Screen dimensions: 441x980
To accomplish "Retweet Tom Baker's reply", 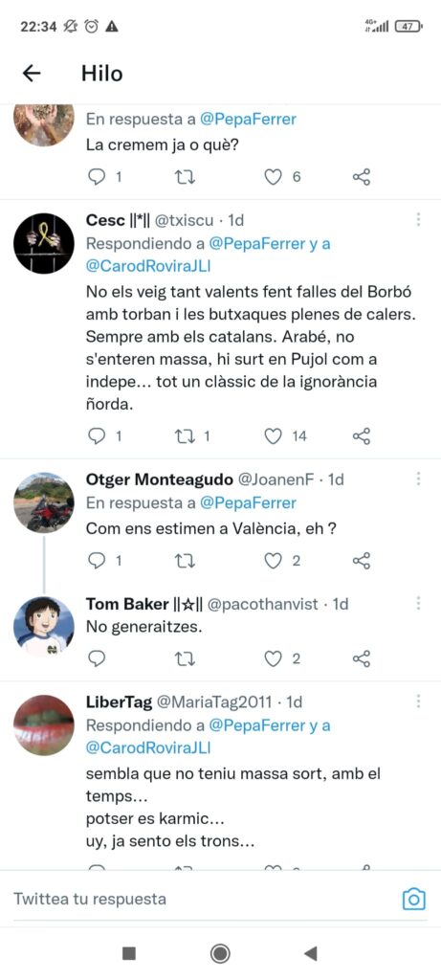I will tap(185, 658).
